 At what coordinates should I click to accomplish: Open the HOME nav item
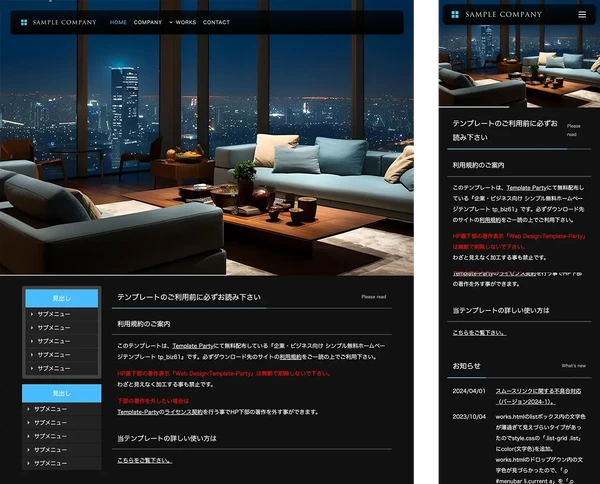[x=118, y=22]
